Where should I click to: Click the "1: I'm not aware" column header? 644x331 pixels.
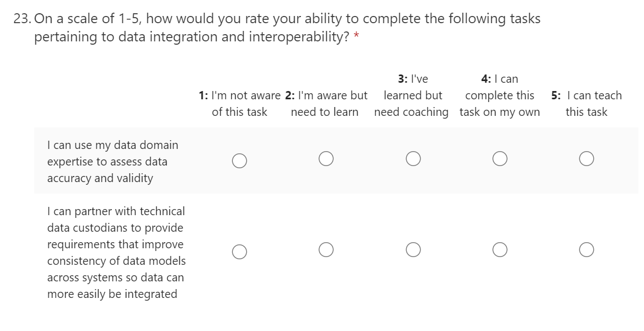239,104
